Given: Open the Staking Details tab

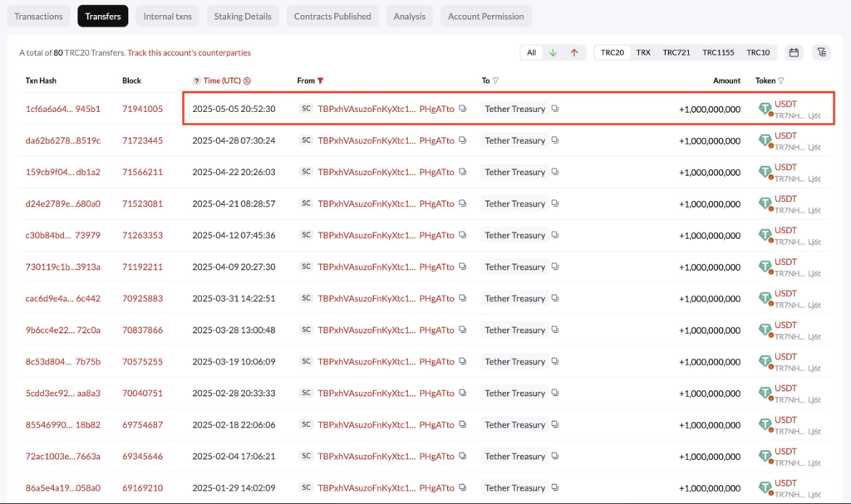Looking at the screenshot, I should (243, 16).
